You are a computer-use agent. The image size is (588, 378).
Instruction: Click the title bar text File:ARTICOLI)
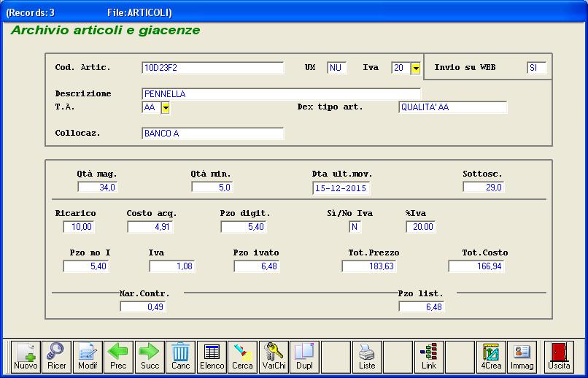click(x=139, y=12)
